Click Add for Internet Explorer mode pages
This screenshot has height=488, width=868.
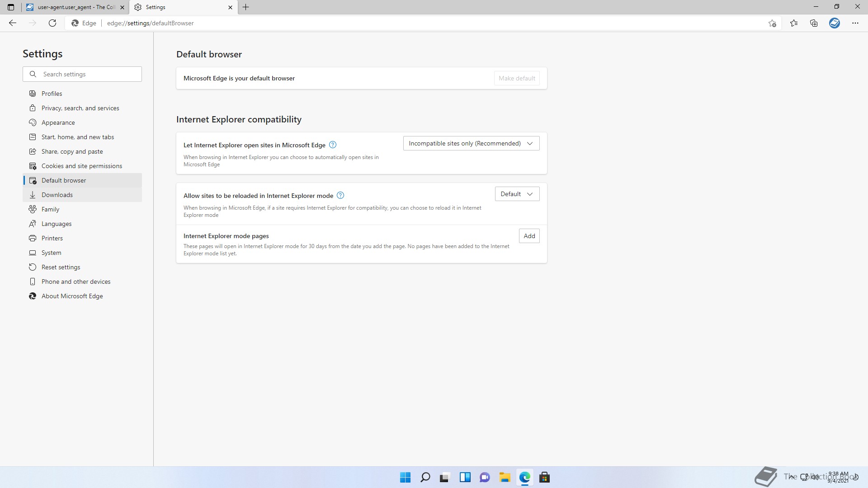click(x=529, y=236)
